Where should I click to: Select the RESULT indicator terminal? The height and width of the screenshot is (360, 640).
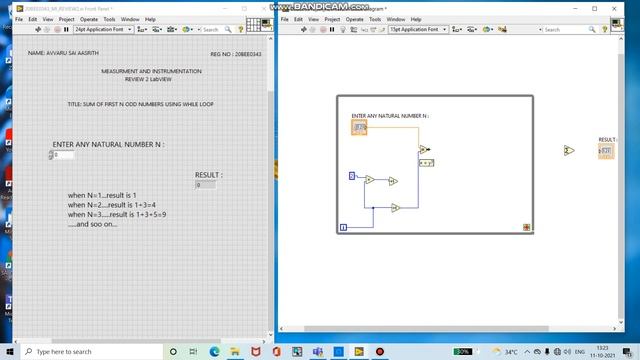click(x=606, y=151)
